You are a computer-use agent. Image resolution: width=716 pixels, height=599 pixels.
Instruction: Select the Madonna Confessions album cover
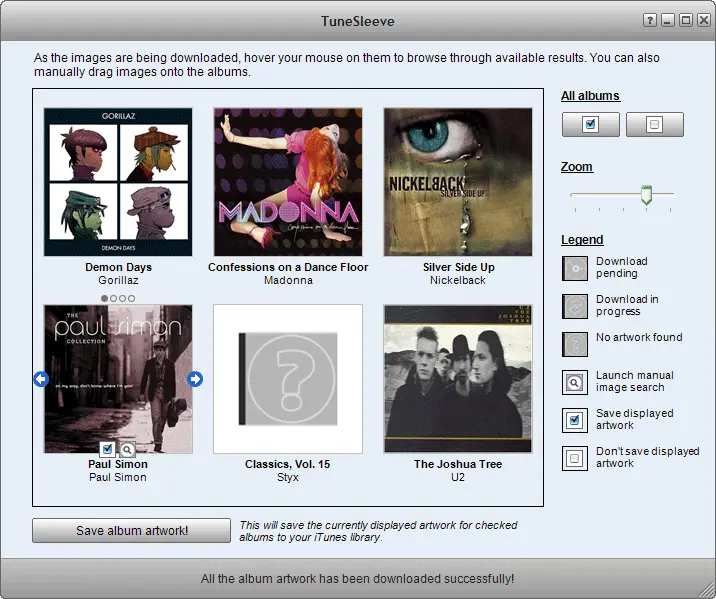288,182
